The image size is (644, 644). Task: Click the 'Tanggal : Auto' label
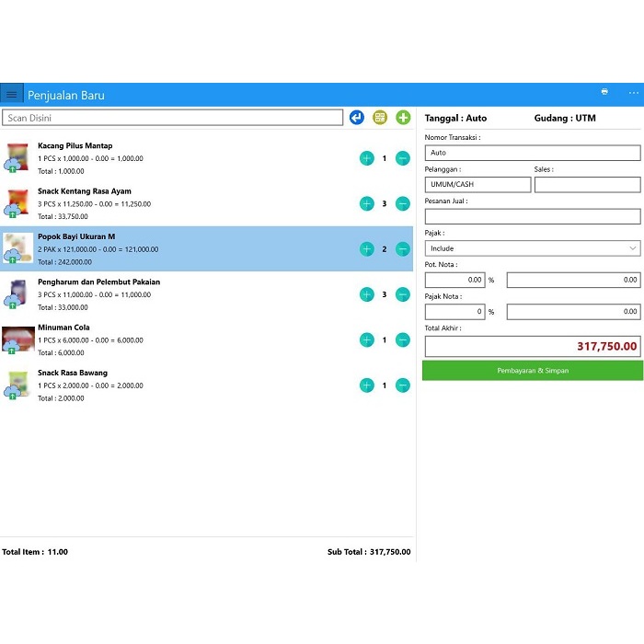pyautogui.click(x=455, y=118)
